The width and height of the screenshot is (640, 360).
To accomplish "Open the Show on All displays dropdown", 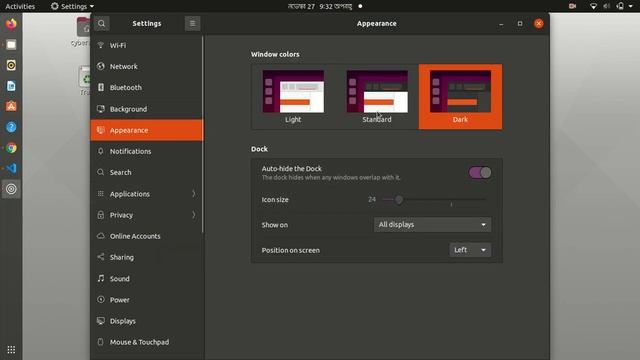I will click(x=432, y=224).
